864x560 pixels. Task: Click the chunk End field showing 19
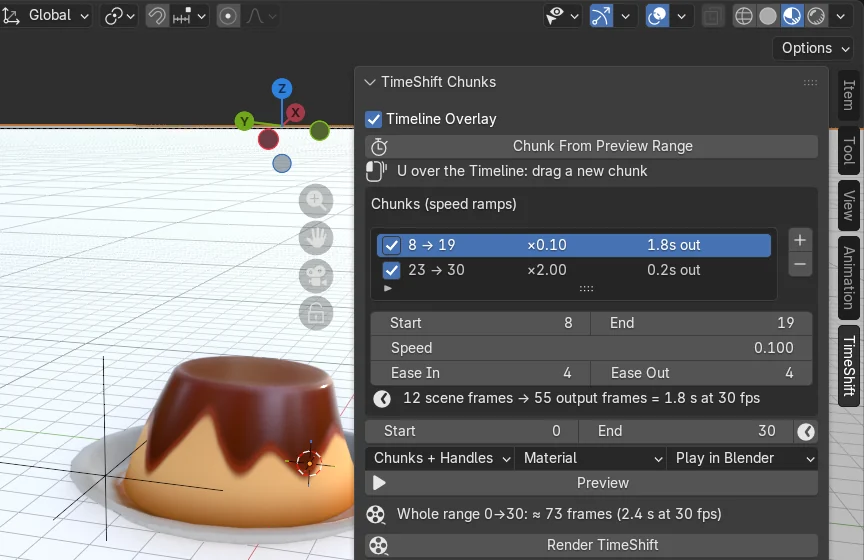(701, 323)
